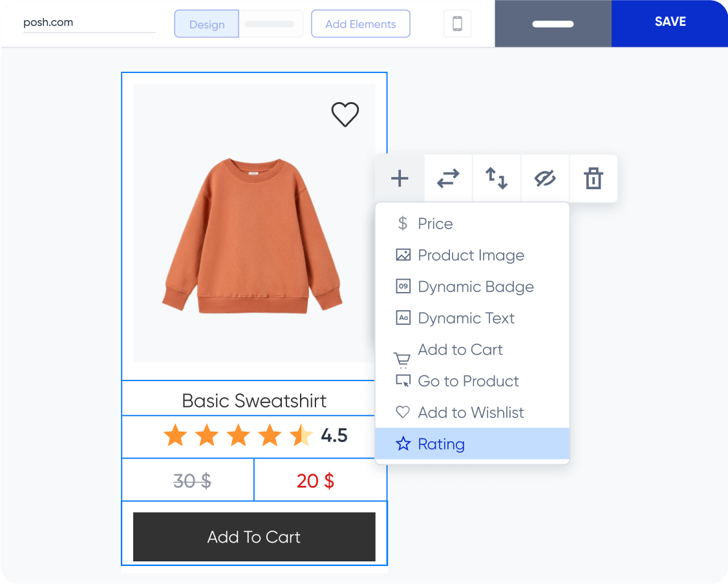Screen dimensions: 728x584
Task: Click the heart wishlist icon on product image
Action: [345, 114]
